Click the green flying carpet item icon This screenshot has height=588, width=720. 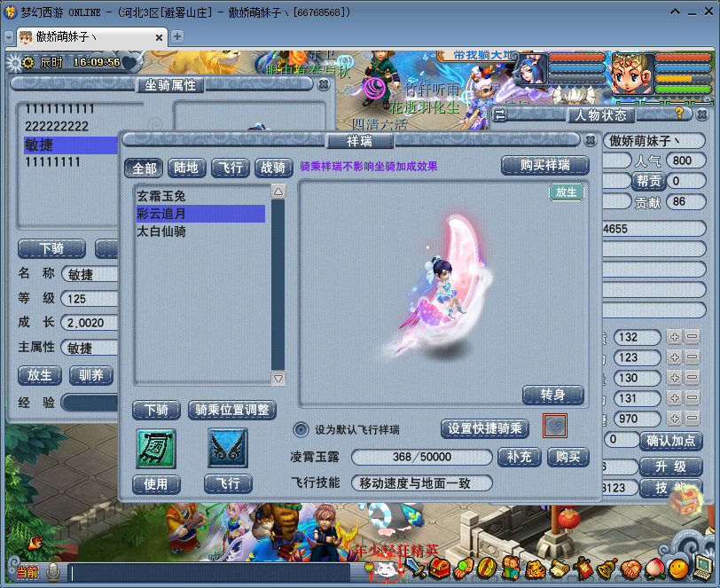click(156, 449)
